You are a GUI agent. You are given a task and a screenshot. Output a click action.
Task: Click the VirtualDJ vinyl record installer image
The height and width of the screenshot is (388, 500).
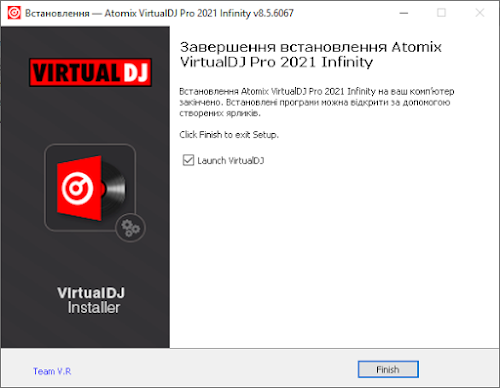pos(90,188)
